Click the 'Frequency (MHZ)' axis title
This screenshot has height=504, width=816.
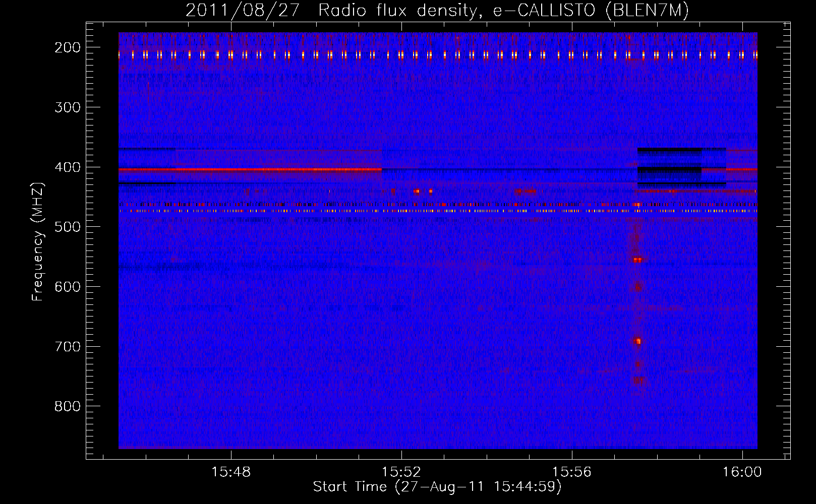tap(38, 242)
